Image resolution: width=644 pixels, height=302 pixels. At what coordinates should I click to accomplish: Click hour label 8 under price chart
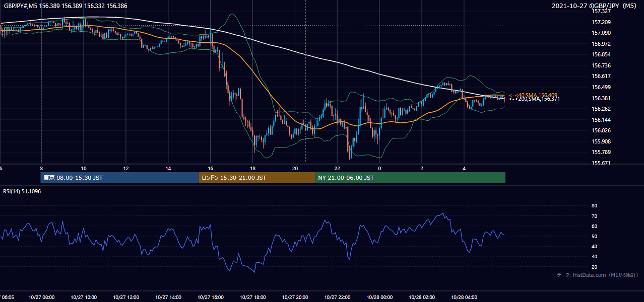[x=41, y=169]
